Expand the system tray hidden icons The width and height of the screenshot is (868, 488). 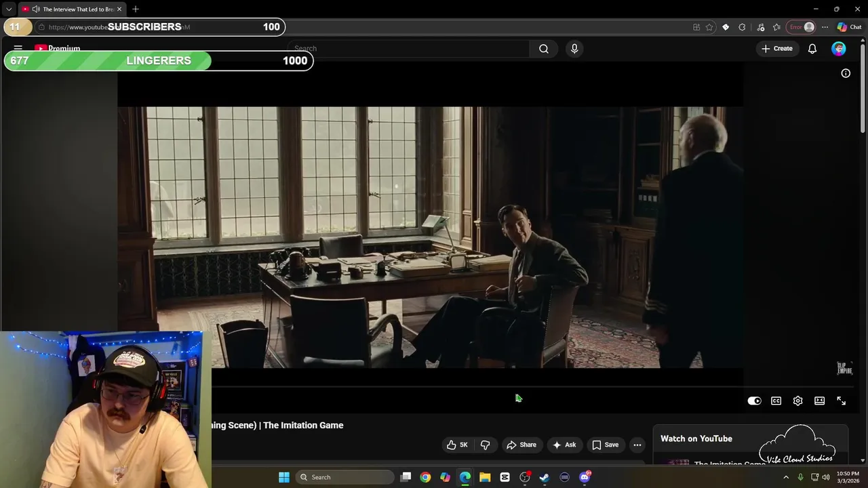pyautogui.click(x=786, y=477)
